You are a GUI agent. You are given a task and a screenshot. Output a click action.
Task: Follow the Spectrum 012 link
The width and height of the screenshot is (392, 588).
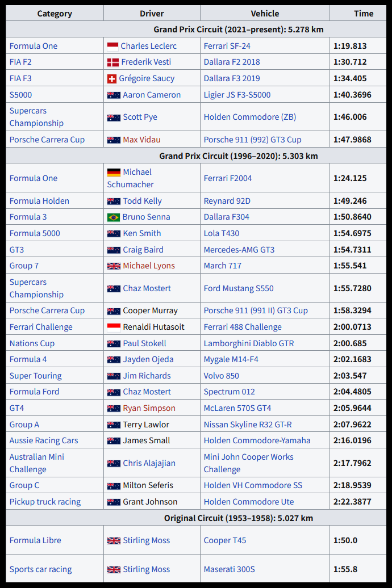tap(229, 392)
